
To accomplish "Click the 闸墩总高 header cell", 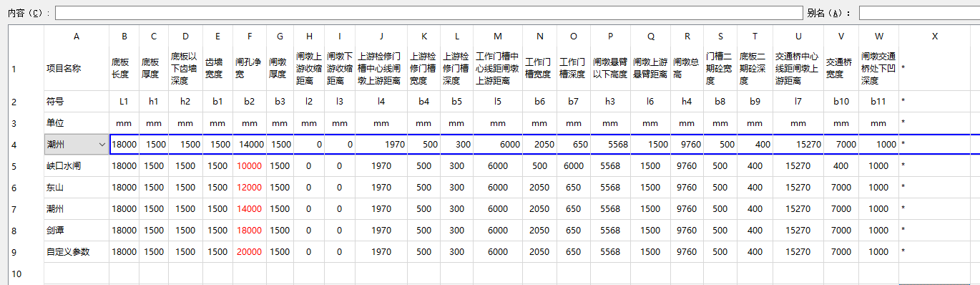I will (687, 69).
